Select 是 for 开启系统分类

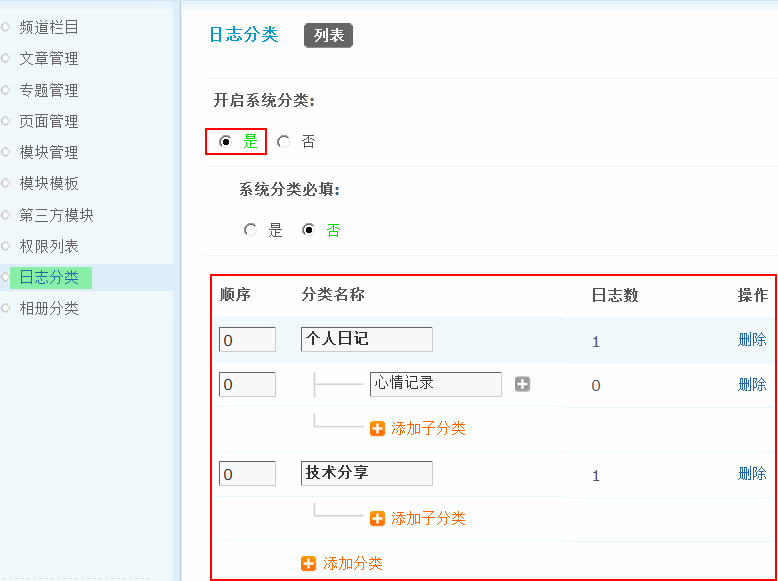point(226,142)
